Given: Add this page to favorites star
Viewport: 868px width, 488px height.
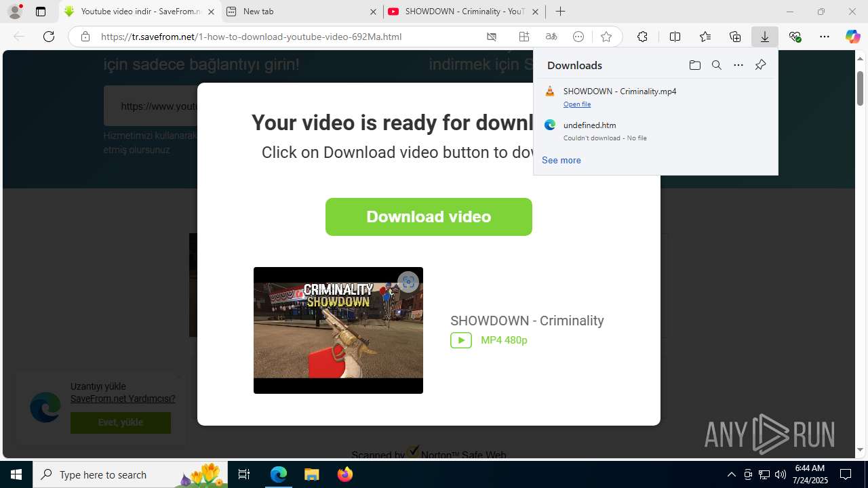Looking at the screenshot, I should click(x=606, y=37).
